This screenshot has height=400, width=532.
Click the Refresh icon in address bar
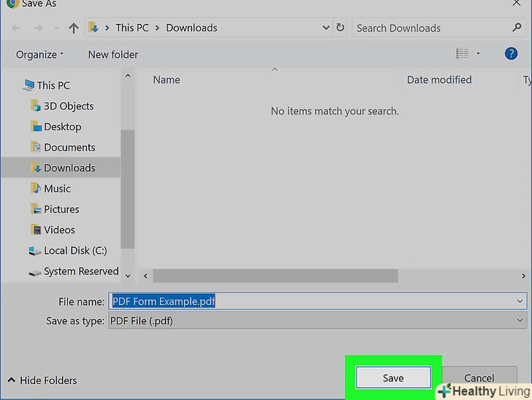click(x=341, y=28)
